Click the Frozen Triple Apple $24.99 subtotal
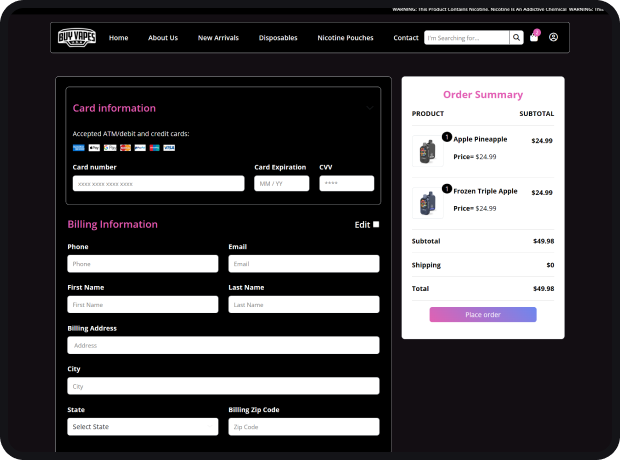Screen dimensions: 620x460 (x=542, y=193)
